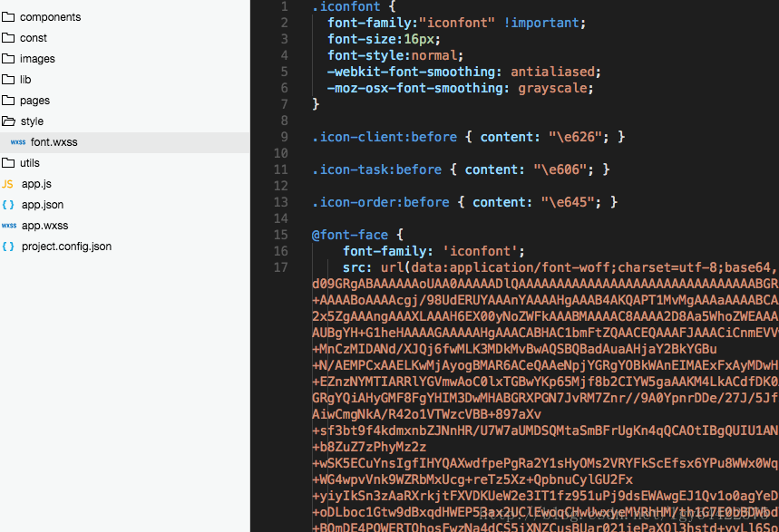
Task: Click line number 9 in gutter
Action: point(284,137)
